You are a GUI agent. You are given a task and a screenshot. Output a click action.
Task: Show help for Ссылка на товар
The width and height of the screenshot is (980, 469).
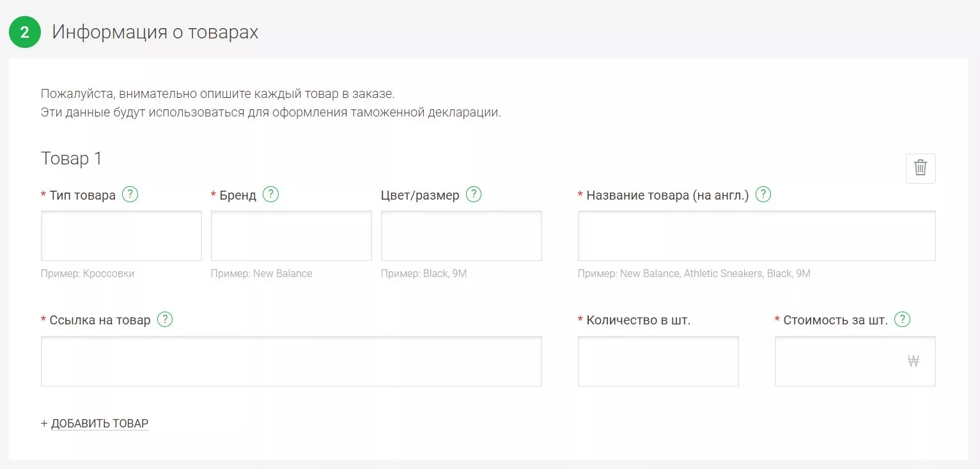pyautogui.click(x=165, y=319)
